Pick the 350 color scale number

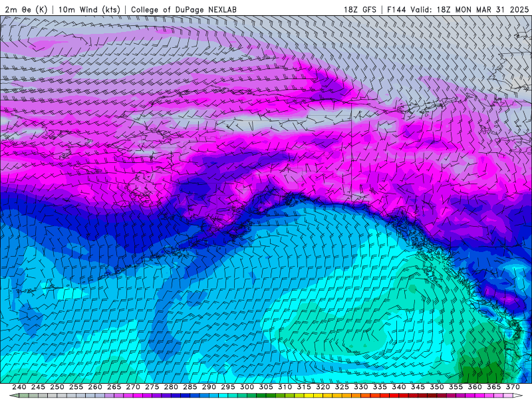(x=437, y=387)
